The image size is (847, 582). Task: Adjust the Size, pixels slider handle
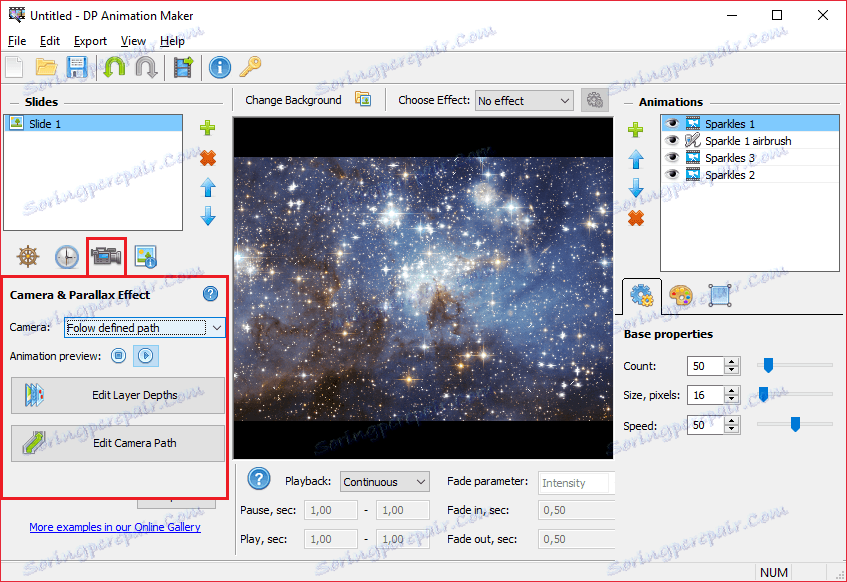pyautogui.click(x=763, y=394)
